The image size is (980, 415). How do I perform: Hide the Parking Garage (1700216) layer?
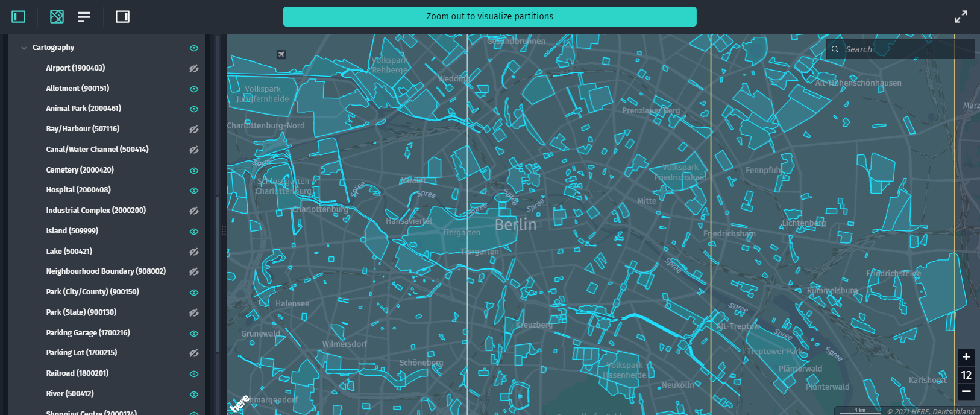point(194,333)
